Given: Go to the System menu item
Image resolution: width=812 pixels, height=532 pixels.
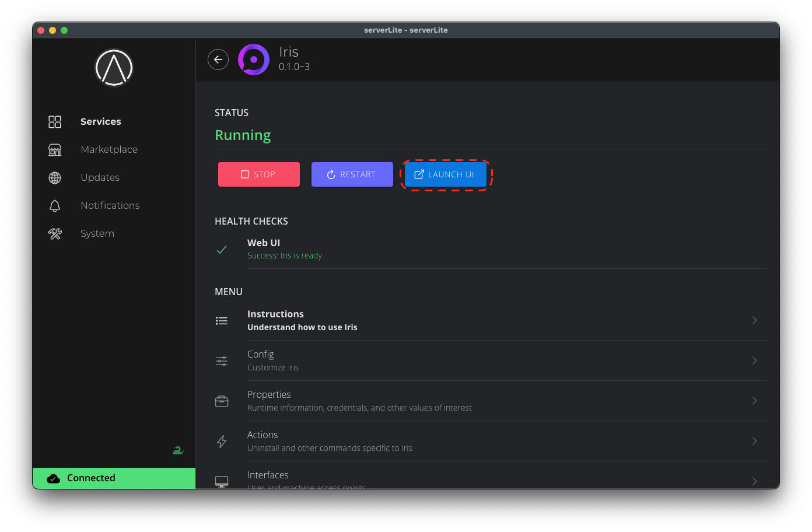Looking at the screenshot, I should 97,234.
